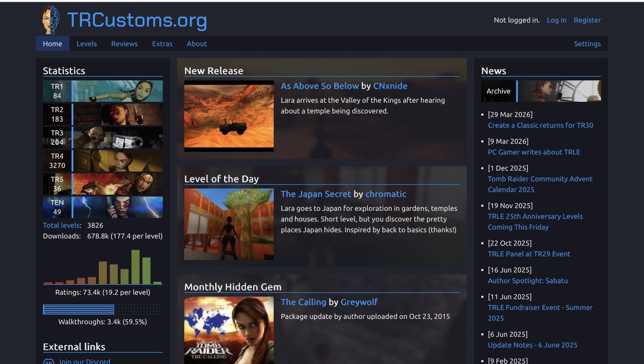Click the TRCustoms Lara face logo icon

tap(52, 20)
